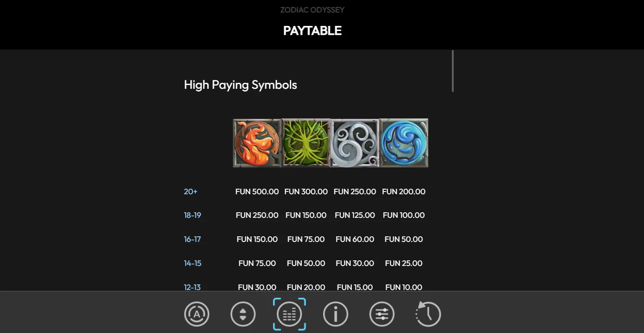Click FUN 50.00 in the 14-15 row

pyautogui.click(x=306, y=263)
